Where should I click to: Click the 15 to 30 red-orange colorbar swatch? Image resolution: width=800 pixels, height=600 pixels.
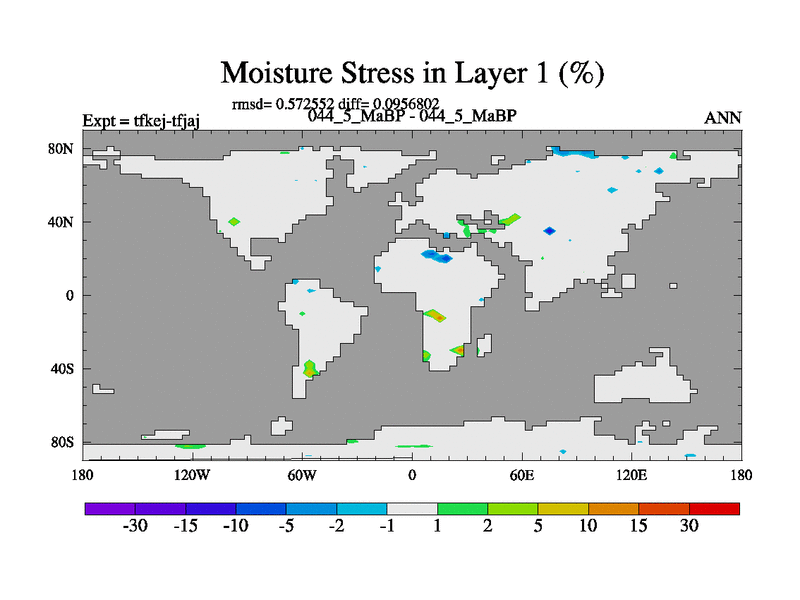point(664,509)
